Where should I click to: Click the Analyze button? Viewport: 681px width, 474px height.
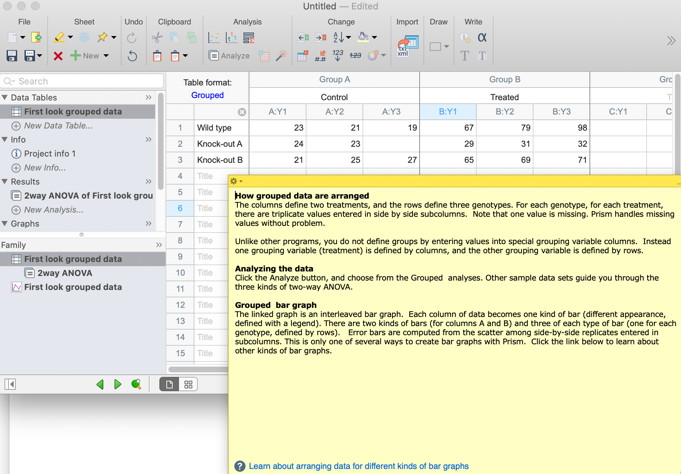[229, 56]
